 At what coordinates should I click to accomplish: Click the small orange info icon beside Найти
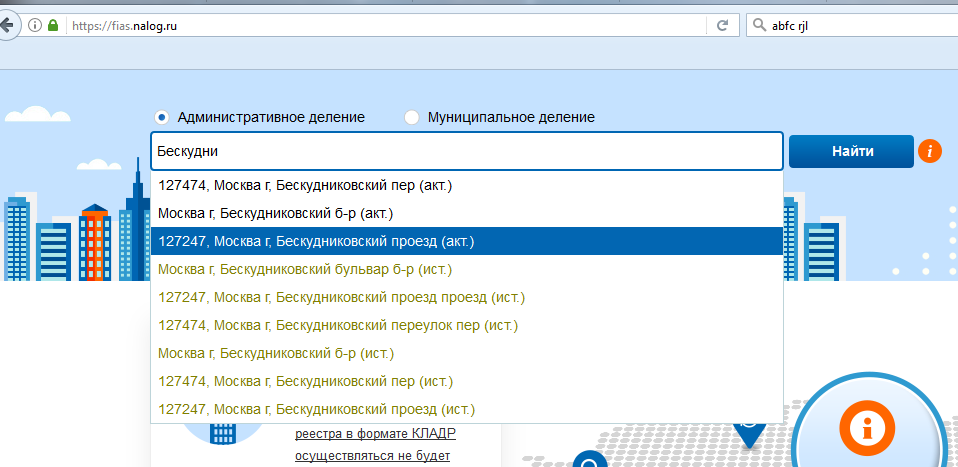point(930,152)
